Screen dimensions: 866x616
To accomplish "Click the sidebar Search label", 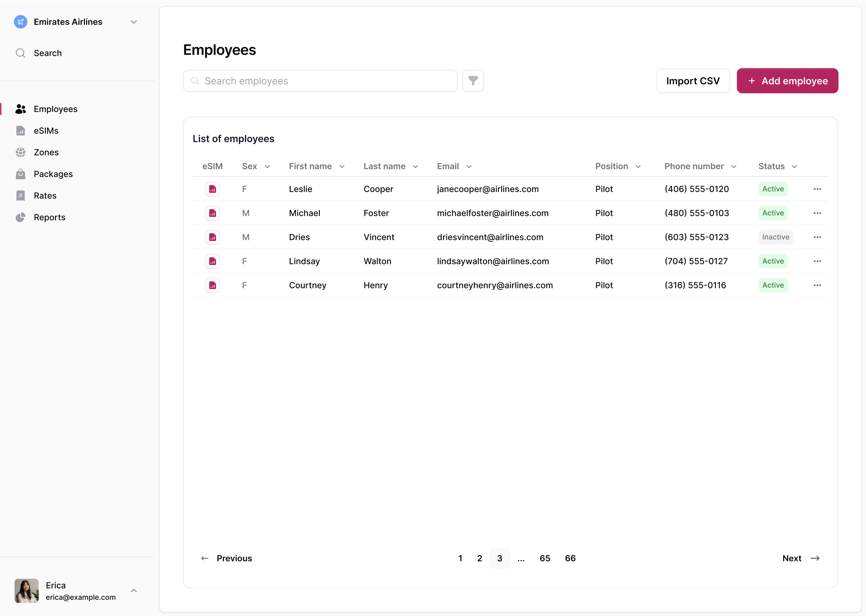I will coord(48,53).
